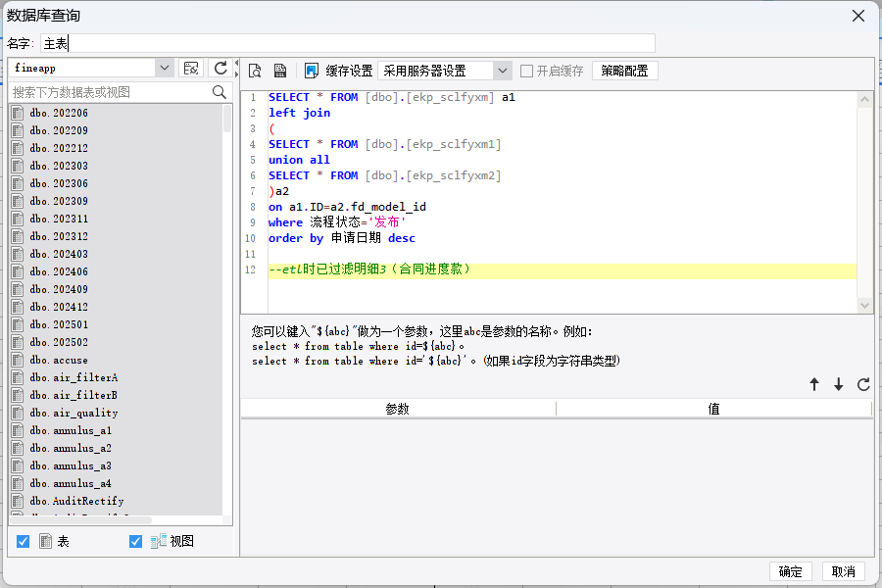Viewport: 882px width, 588px height.
Task: Click SQL line 'on a1.ID=a2.fd_model_id'
Action: click(x=347, y=207)
